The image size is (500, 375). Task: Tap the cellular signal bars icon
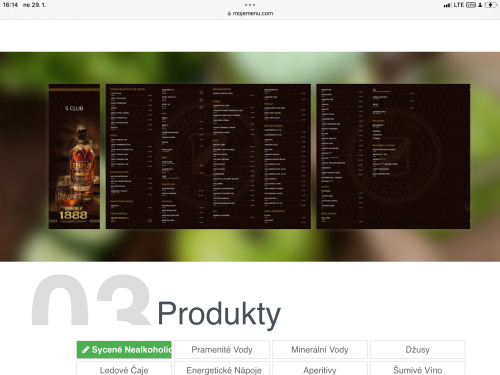[x=447, y=5]
